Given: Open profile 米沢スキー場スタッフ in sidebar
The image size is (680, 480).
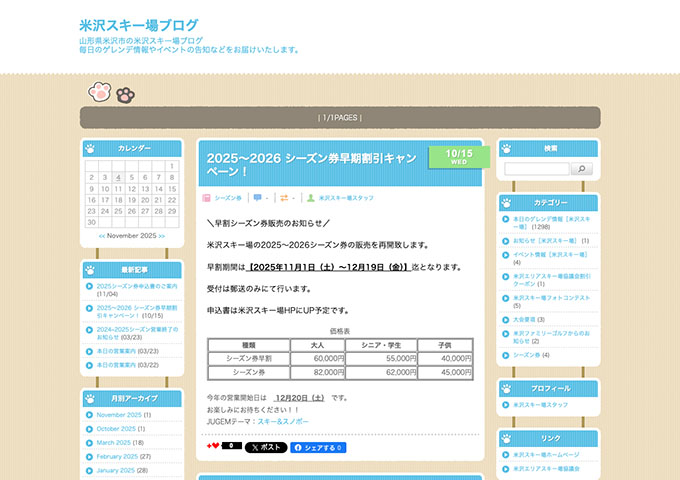Looking at the screenshot, I should (540, 405).
